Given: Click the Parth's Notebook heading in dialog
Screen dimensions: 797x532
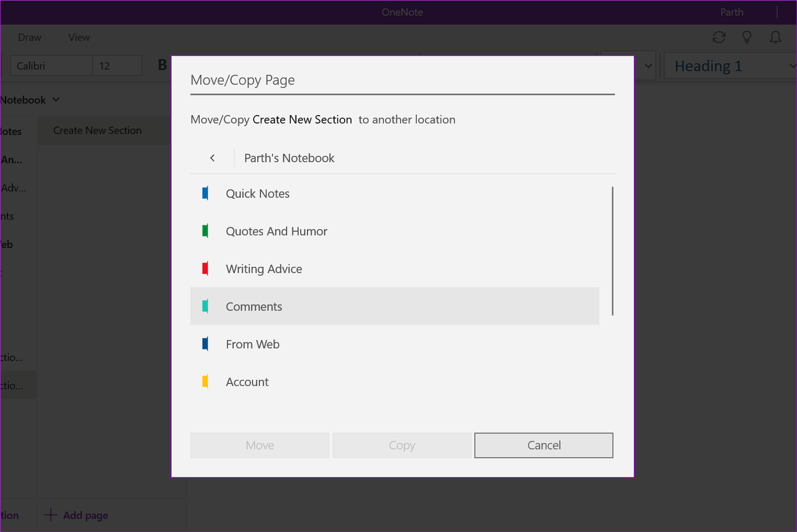Looking at the screenshot, I should [x=289, y=158].
